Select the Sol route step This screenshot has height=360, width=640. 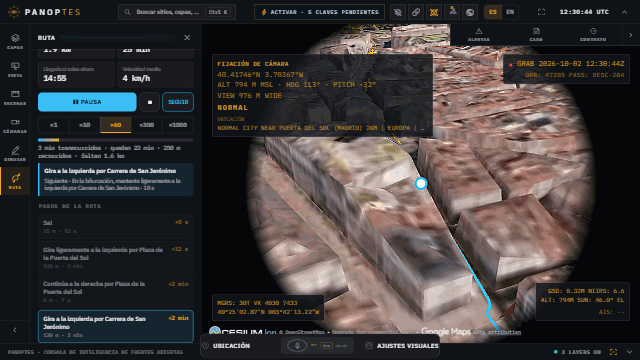(x=116, y=227)
